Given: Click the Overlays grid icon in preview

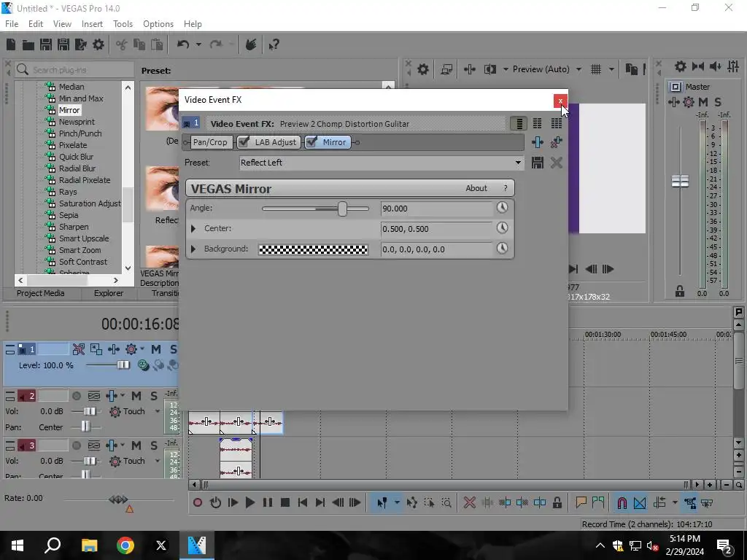Looking at the screenshot, I should pyautogui.click(x=596, y=69).
